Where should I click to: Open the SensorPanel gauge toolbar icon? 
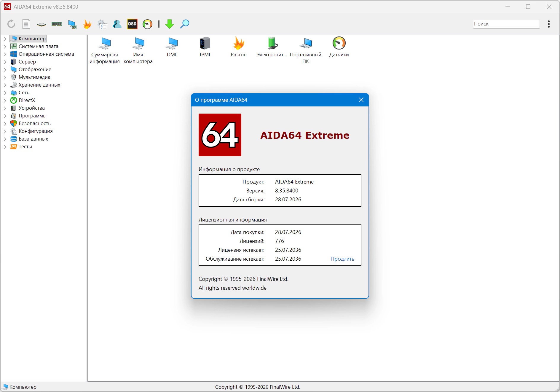[x=147, y=24]
